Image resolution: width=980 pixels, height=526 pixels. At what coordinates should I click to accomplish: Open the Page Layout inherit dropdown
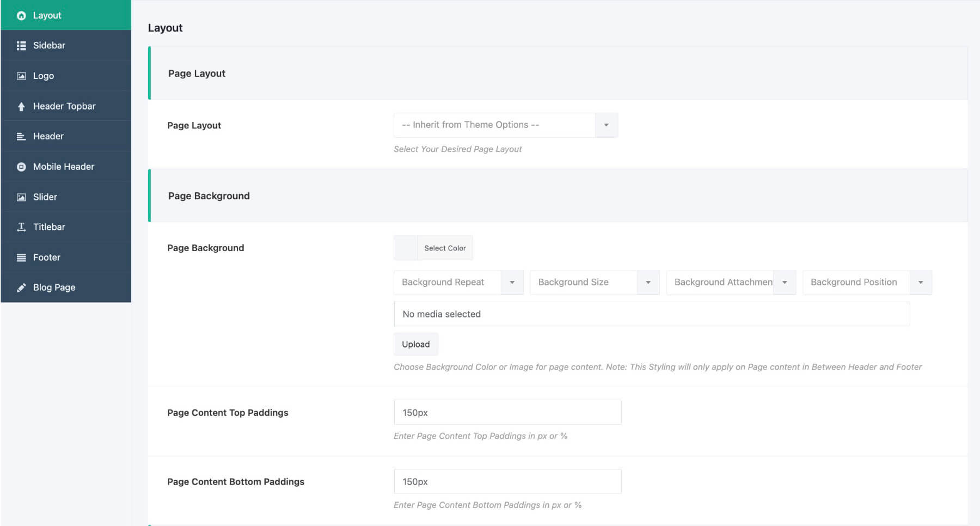click(x=606, y=125)
